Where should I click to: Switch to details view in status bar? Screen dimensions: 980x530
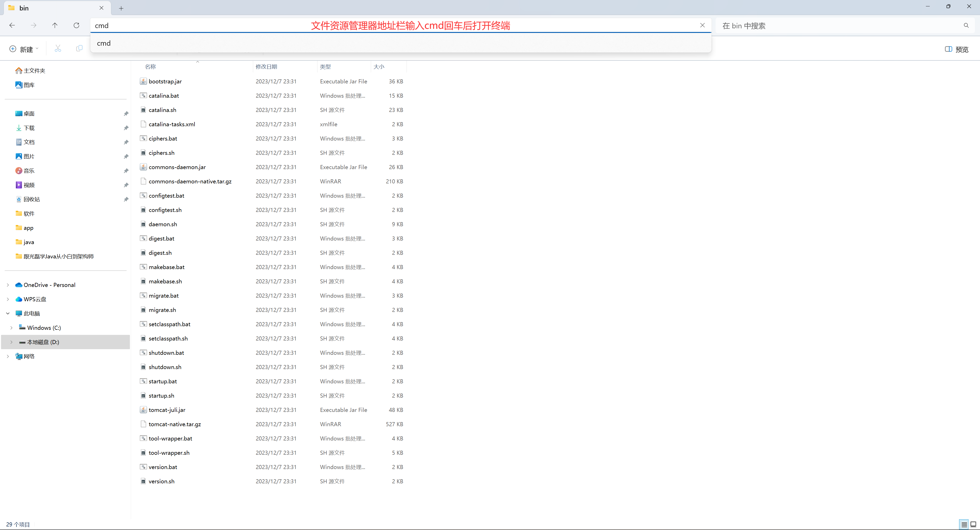click(964, 524)
